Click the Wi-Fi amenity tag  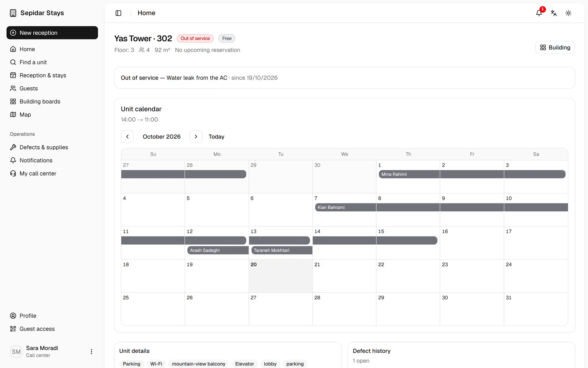[156, 364]
